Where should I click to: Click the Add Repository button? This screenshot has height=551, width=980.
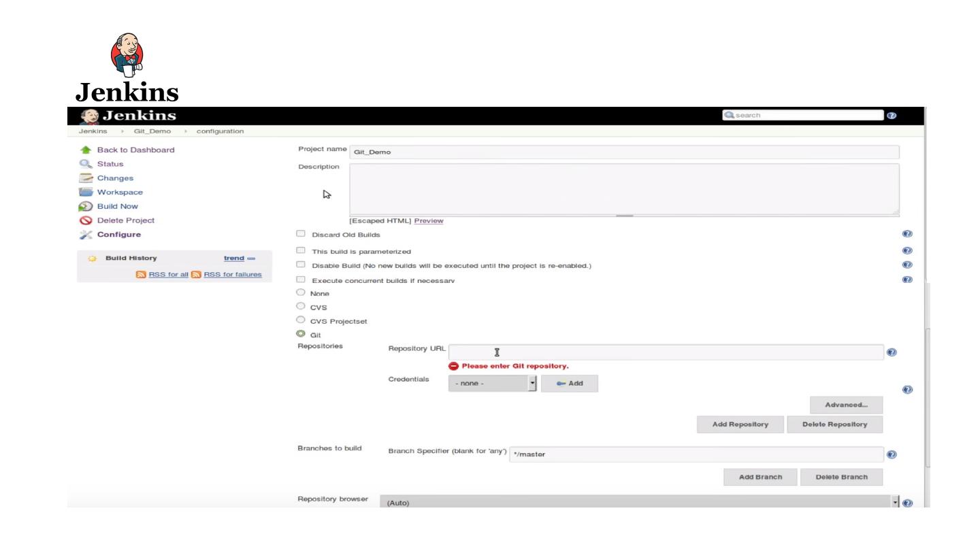coord(740,424)
